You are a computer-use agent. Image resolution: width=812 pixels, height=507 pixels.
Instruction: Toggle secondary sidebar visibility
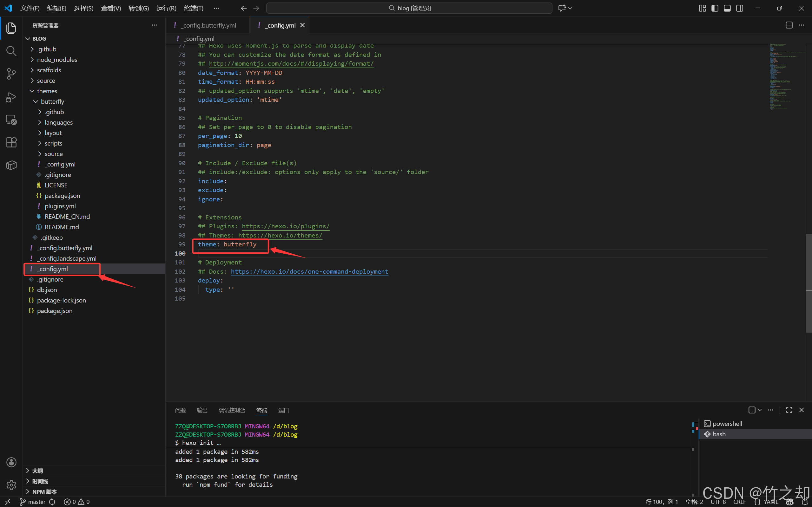(x=740, y=8)
